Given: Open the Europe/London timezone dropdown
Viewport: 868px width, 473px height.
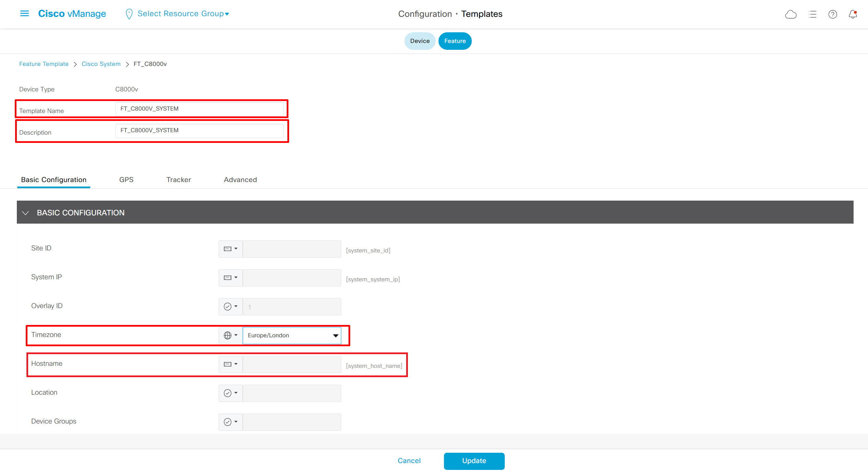Looking at the screenshot, I should tap(292, 335).
